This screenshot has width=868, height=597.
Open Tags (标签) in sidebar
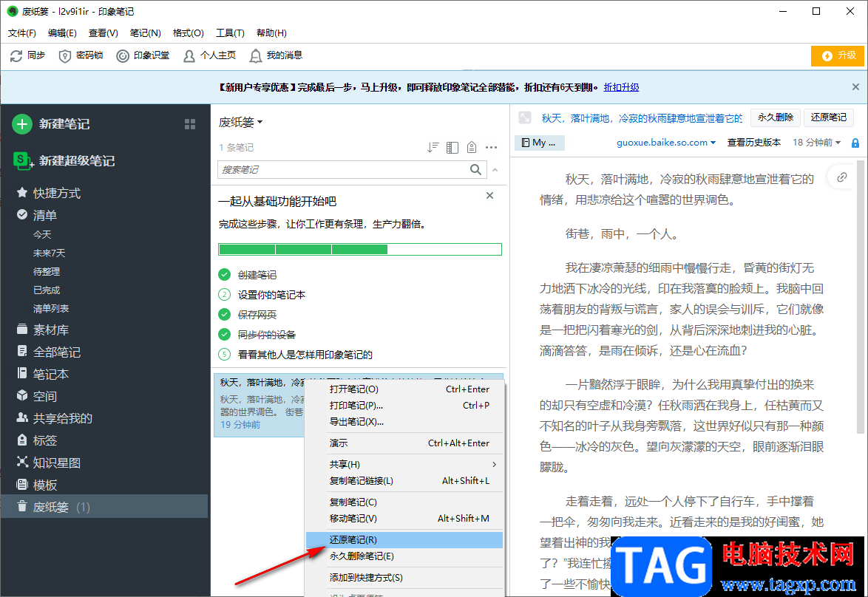[x=37, y=440]
